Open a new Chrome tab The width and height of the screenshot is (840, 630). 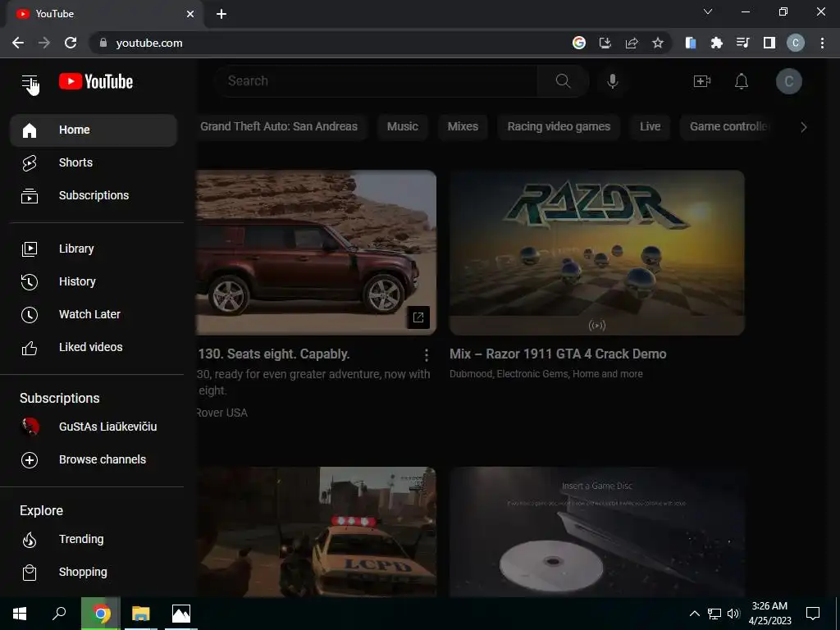[221, 14]
